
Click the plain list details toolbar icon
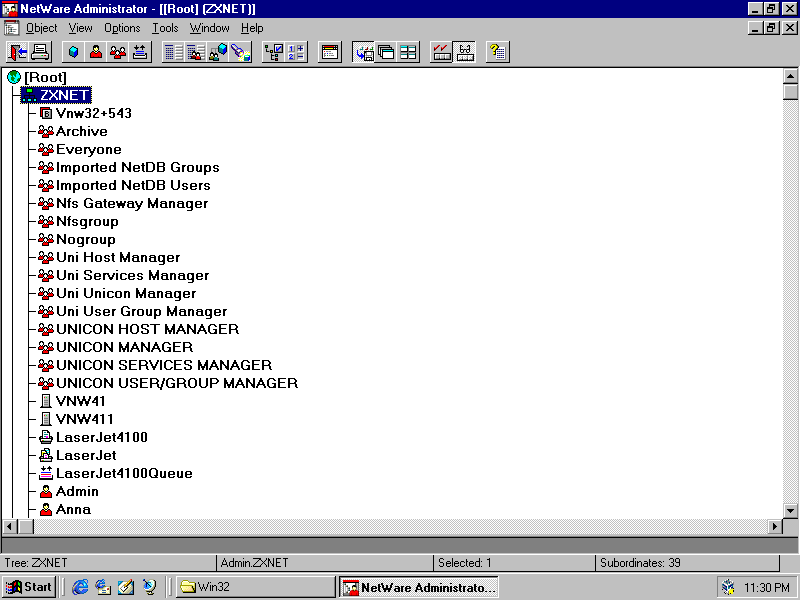pos(173,52)
